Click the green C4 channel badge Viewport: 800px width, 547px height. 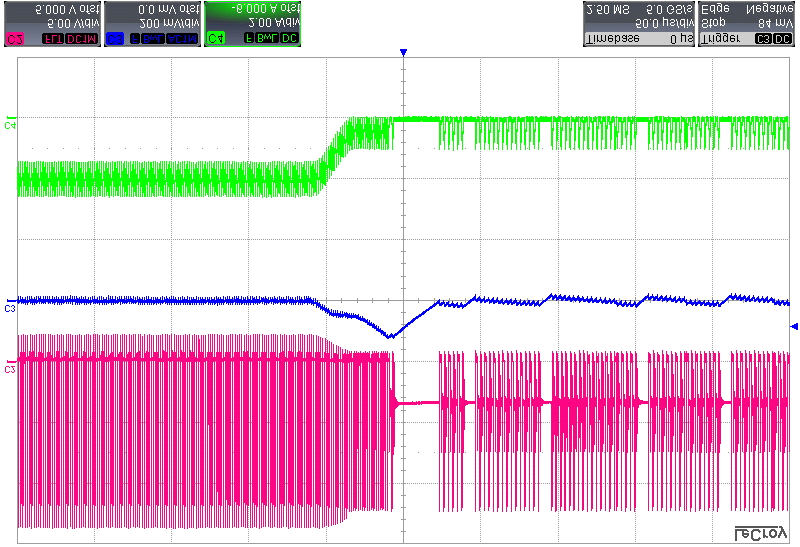[x=215, y=38]
